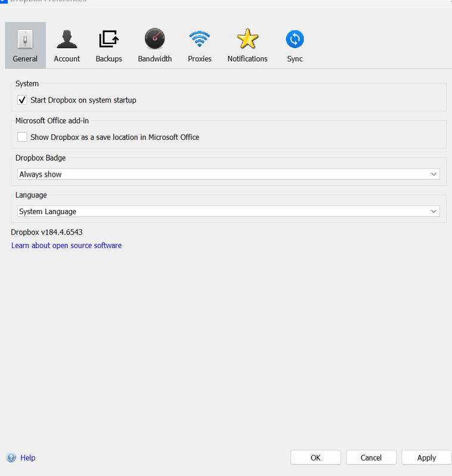This screenshot has height=476, width=452.
Task: Open the General preferences tab
Action: coord(25,45)
